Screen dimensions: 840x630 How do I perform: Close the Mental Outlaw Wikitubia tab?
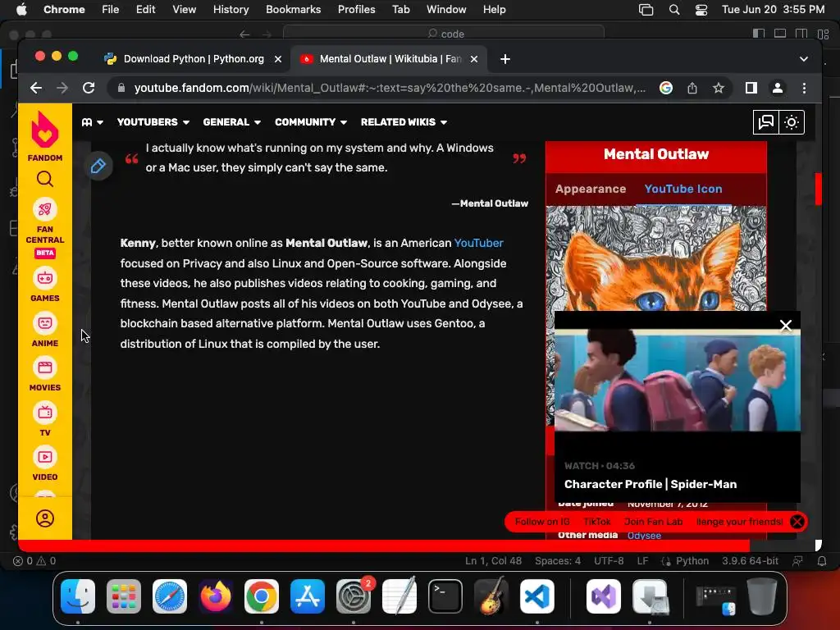coord(474,59)
